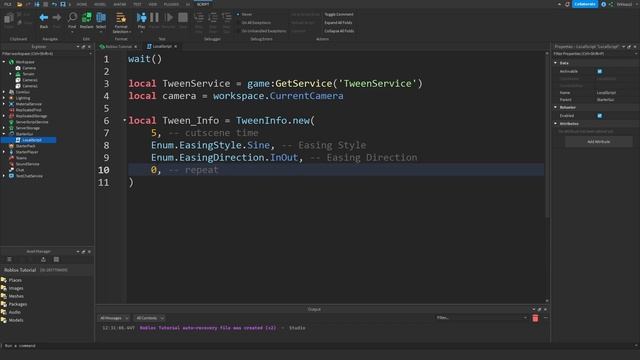Select the Never debug errors radio option

pos(245,14)
